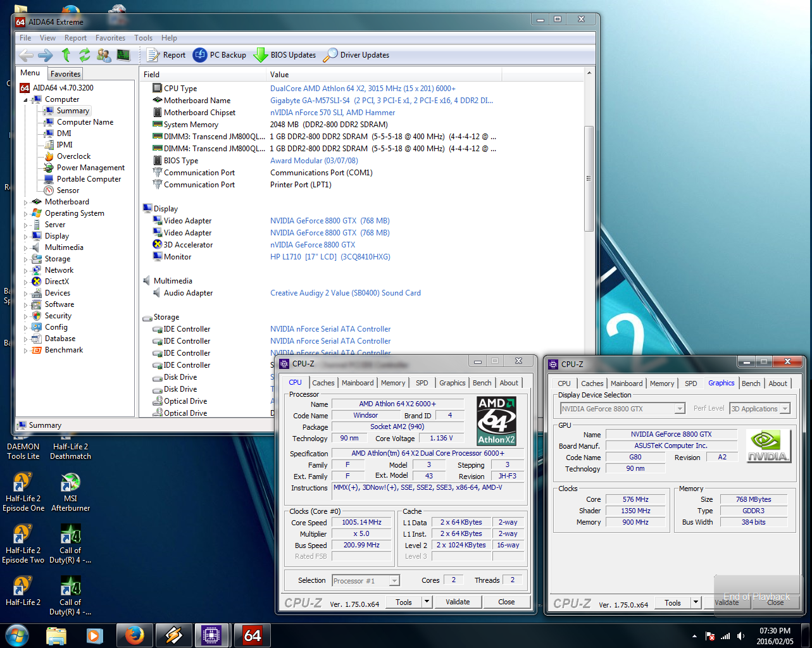Click the Back arrow in AIDA64 toolbar

click(27, 55)
